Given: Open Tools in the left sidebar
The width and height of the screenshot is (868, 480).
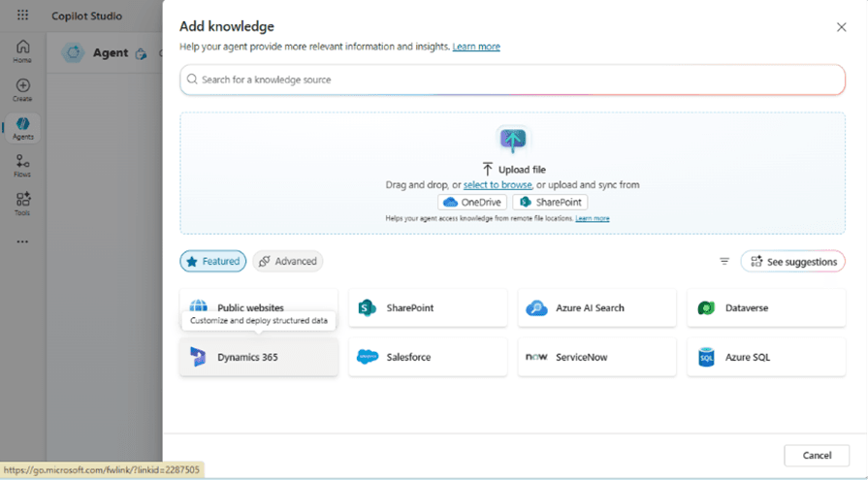Looking at the screenshot, I should tap(22, 204).
